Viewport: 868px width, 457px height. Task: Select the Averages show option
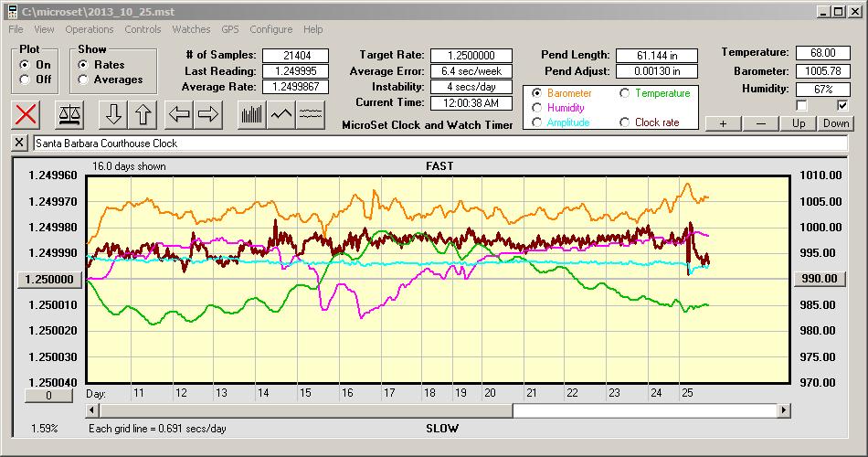tap(84, 80)
